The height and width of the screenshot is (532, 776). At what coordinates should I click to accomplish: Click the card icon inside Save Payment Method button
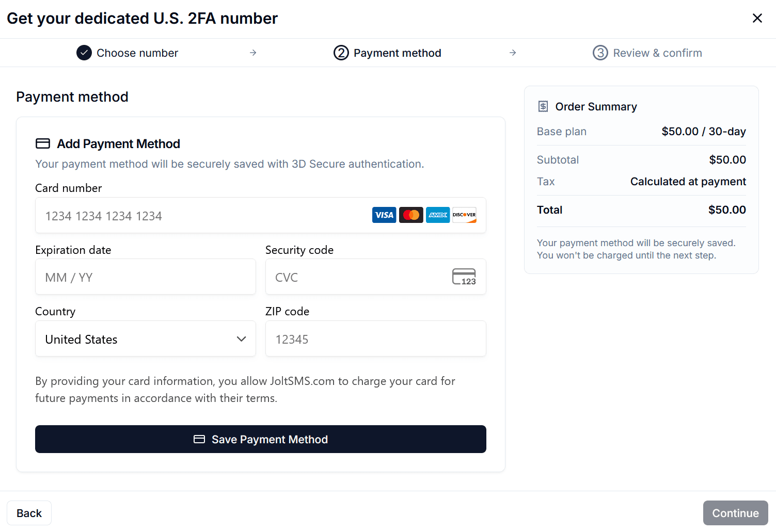200,439
